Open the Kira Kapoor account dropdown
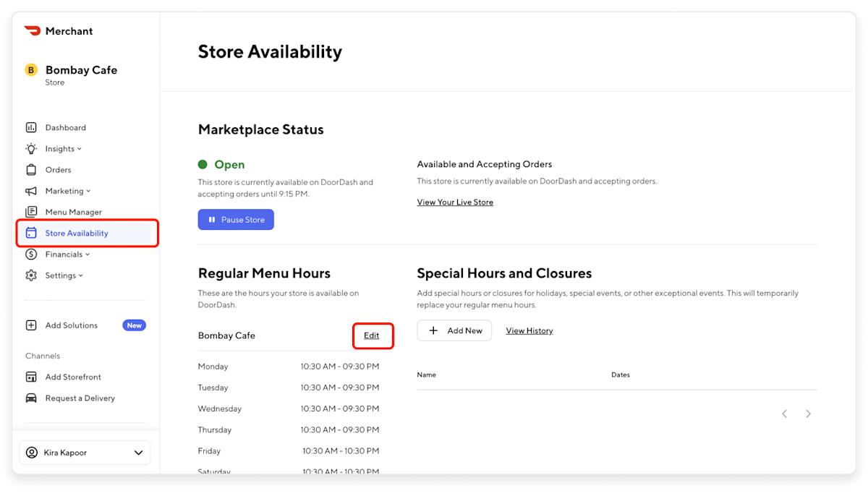Viewport: 868px width, 496px height. [x=85, y=453]
